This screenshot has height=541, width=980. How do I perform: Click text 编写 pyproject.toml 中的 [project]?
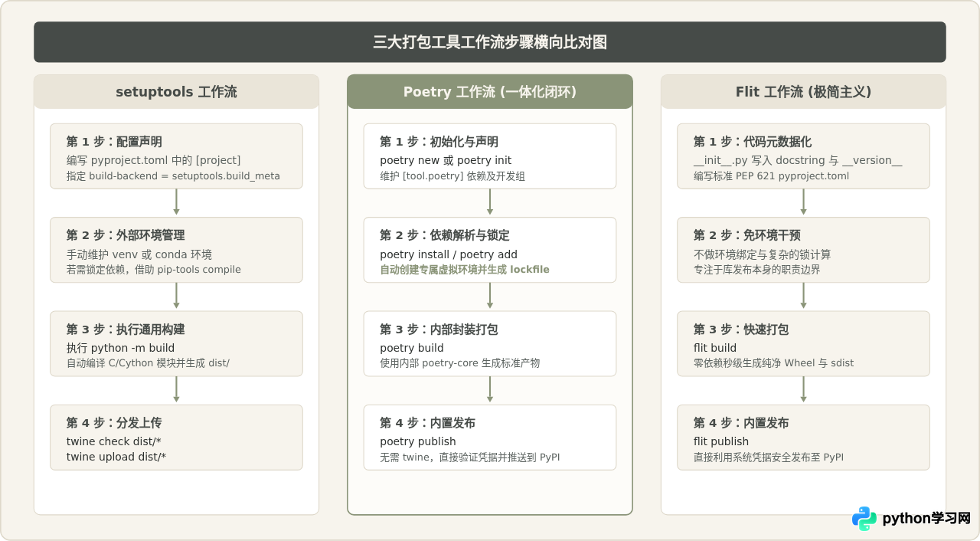(153, 160)
